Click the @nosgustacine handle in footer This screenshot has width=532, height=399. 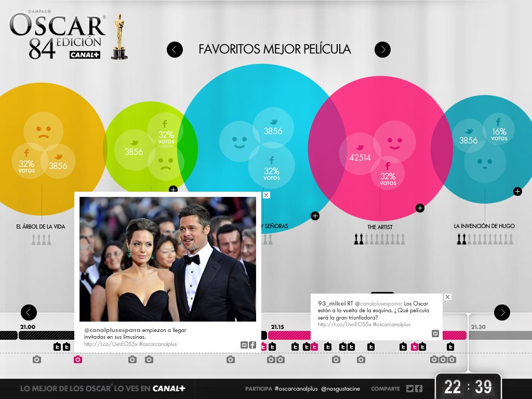tap(341, 389)
